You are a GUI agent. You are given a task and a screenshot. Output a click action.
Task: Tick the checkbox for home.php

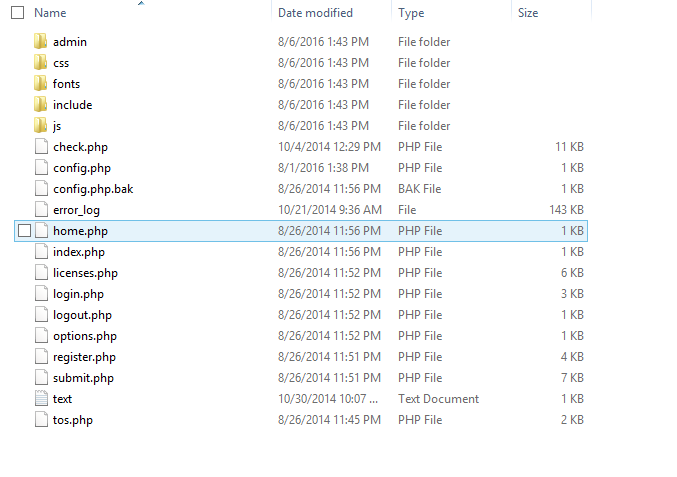(25, 231)
